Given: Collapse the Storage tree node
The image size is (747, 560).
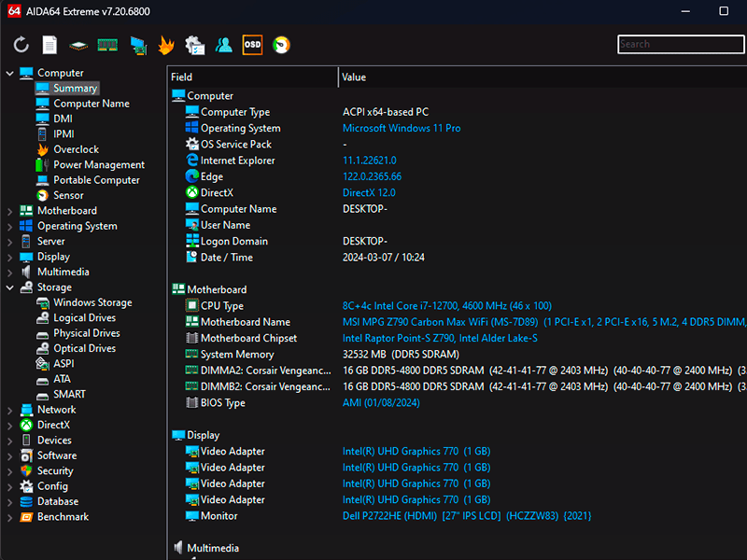Looking at the screenshot, I should pos(10,287).
